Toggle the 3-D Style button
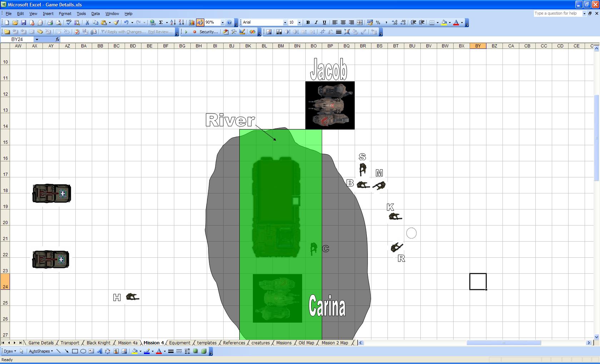Viewport: 600px width, 364px height. [x=204, y=351]
